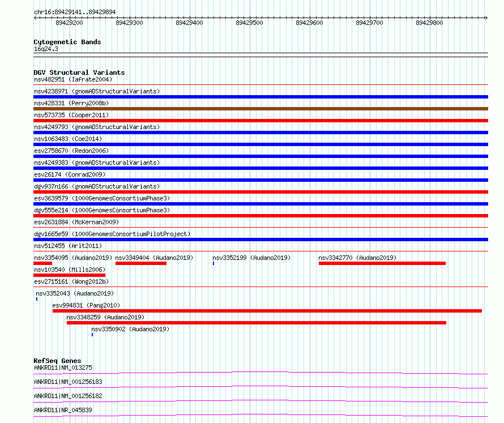This screenshot has width=504, height=423.
Task: Click the ruler's left arrow end
Action: (x=35, y=18)
